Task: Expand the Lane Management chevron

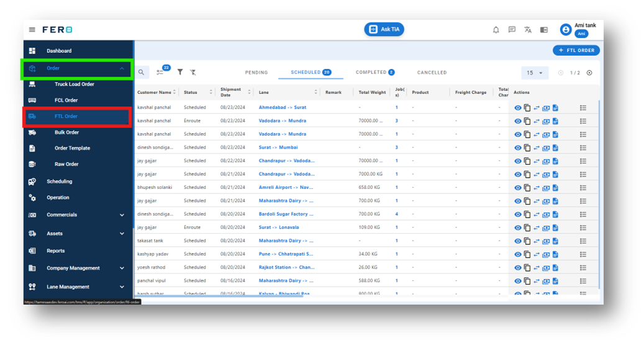Action: (122, 287)
